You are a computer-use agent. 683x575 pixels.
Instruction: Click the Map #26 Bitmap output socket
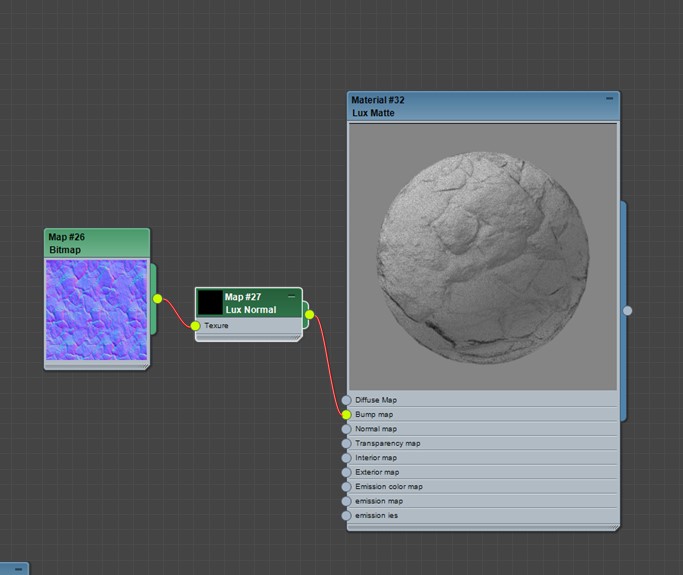(x=157, y=299)
